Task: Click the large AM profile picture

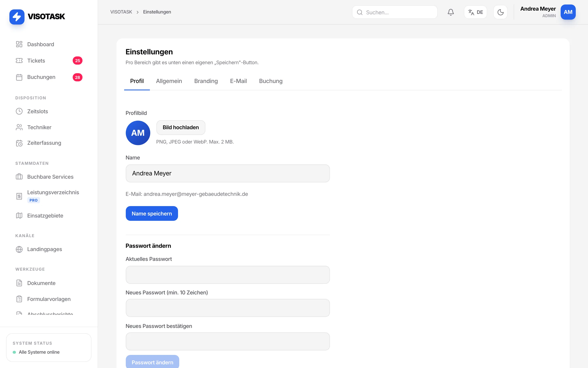Action: click(x=138, y=133)
